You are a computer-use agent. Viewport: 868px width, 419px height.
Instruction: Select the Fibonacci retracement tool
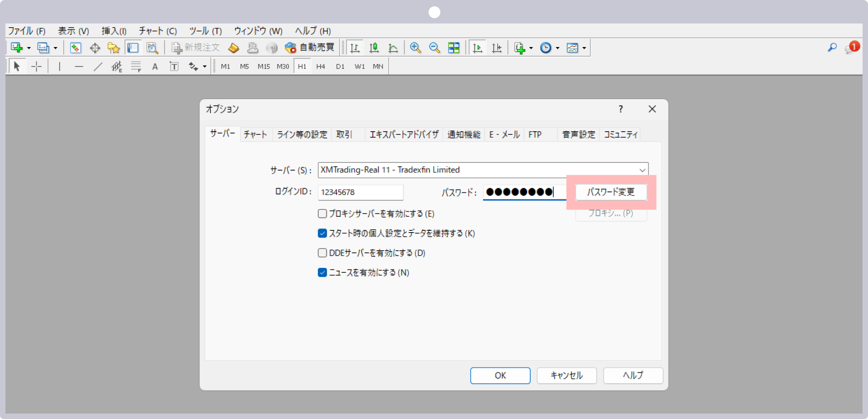(136, 67)
